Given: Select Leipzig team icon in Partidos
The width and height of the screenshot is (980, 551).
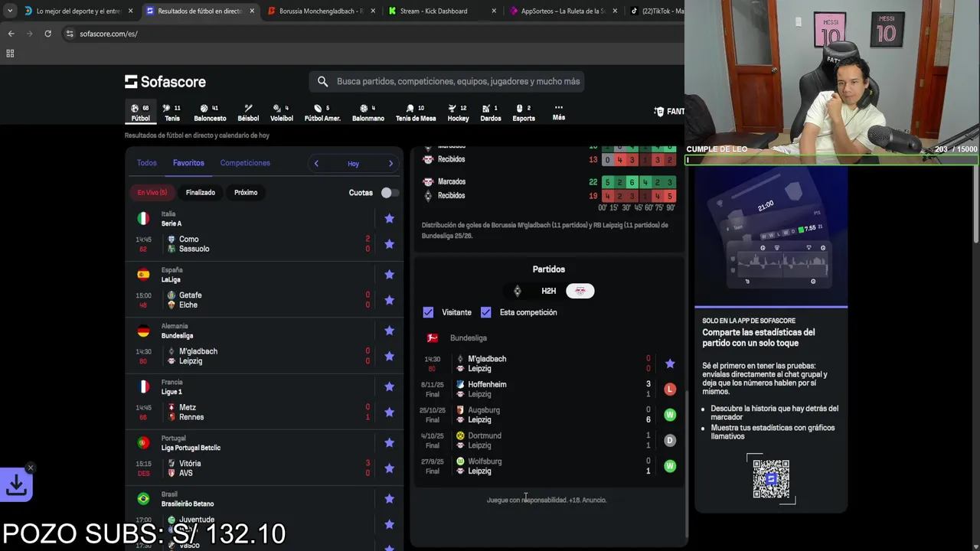Looking at the screenshot, I should pos(580,291).
